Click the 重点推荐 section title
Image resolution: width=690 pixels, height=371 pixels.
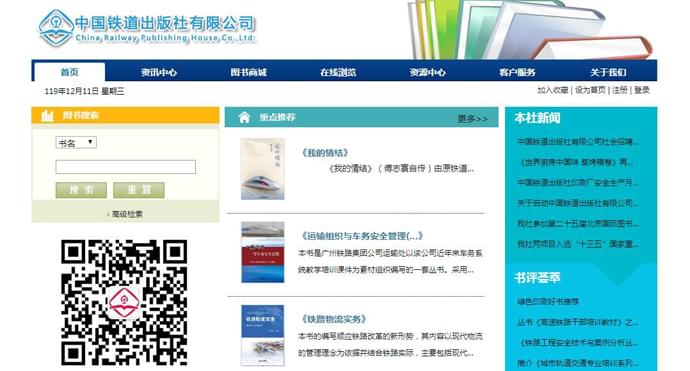point(277,117)
